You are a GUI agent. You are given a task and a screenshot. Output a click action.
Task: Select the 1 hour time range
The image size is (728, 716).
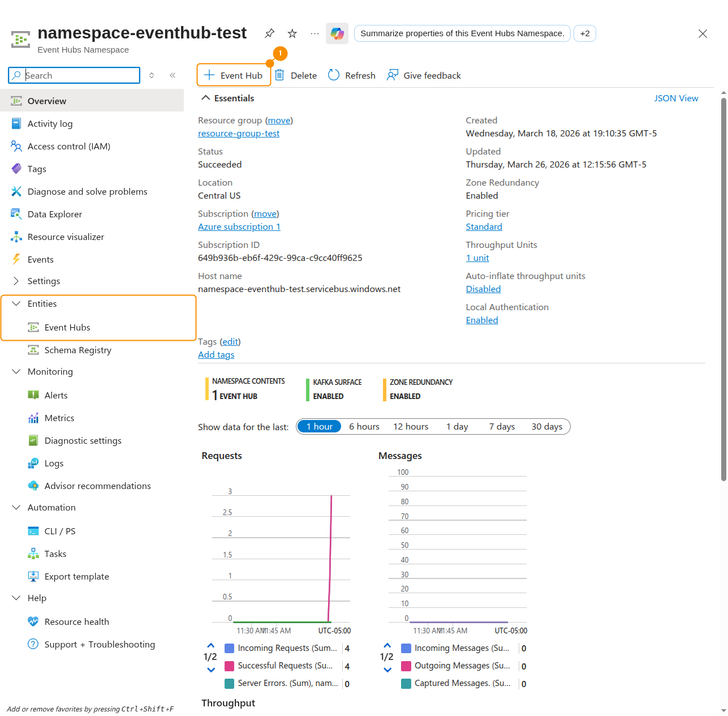(x=320, y=427)
